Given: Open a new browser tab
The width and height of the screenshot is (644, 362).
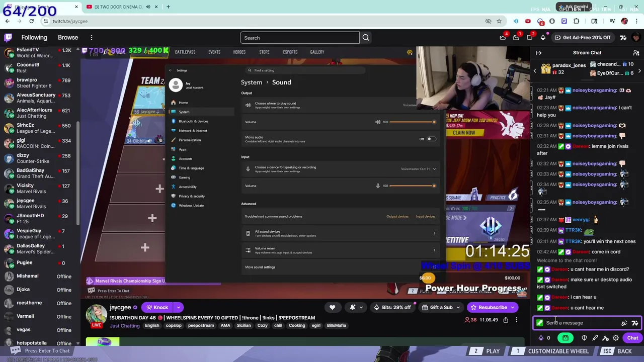Looking at the screenshot, I should 168,7.
